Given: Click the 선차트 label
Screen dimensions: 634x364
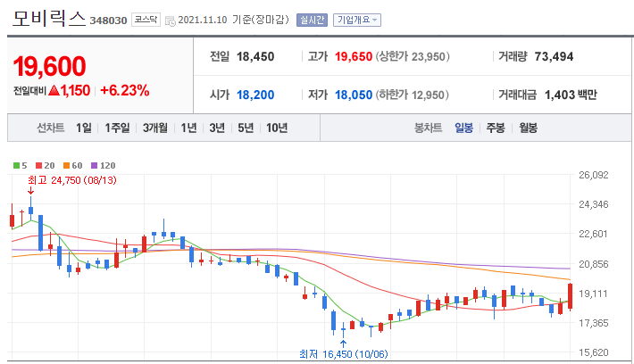Looking at the screenshot, I should coord(51,128).
